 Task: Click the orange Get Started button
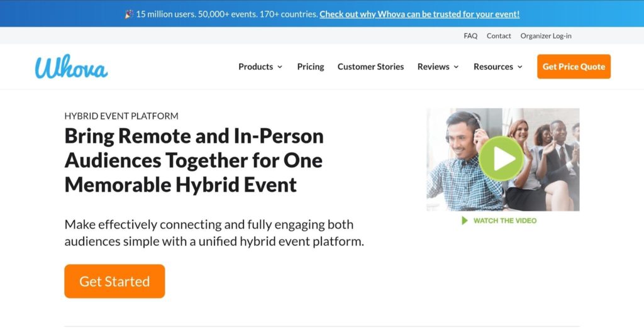pos(114,281)
